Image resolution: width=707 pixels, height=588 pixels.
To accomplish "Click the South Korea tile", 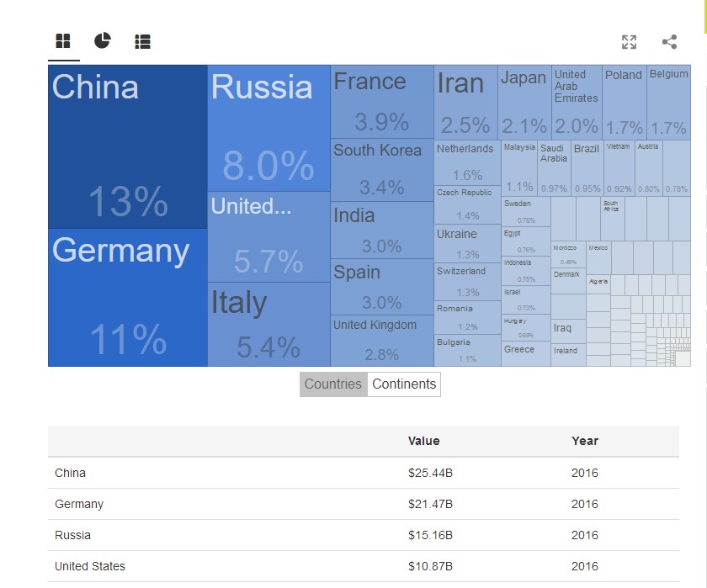I will 381,171.
